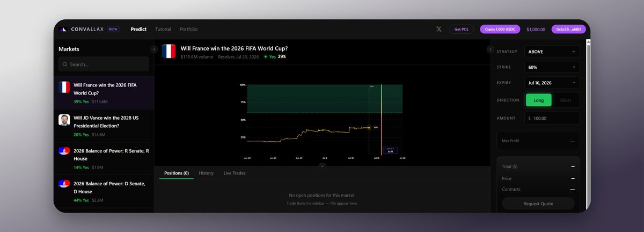Screen dimensions: 644x232
Task: Click Resolves Jul 20, 2026 text
Action: click(x=238, y=56)
